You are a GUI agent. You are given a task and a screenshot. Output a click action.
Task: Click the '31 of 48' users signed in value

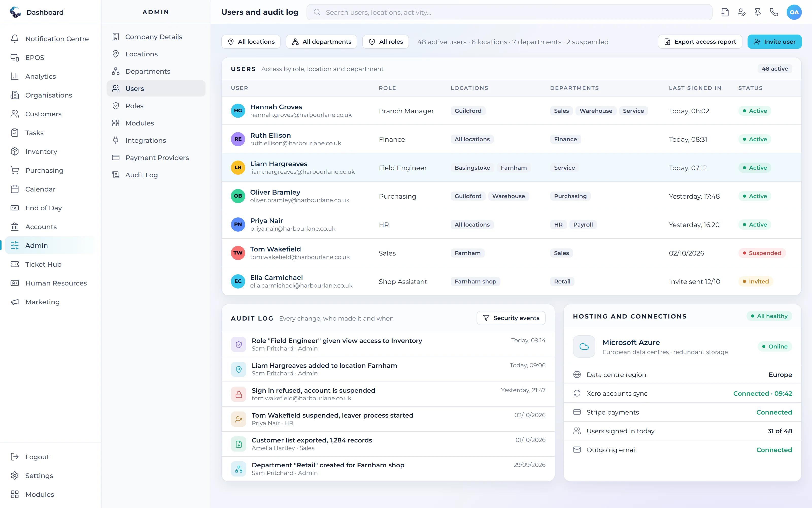pos(780,431)
